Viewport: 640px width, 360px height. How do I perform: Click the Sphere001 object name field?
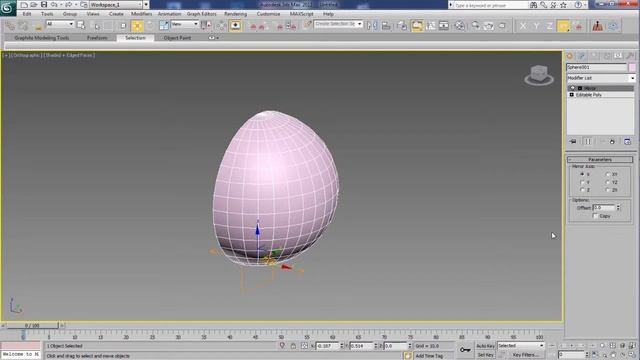596,67
